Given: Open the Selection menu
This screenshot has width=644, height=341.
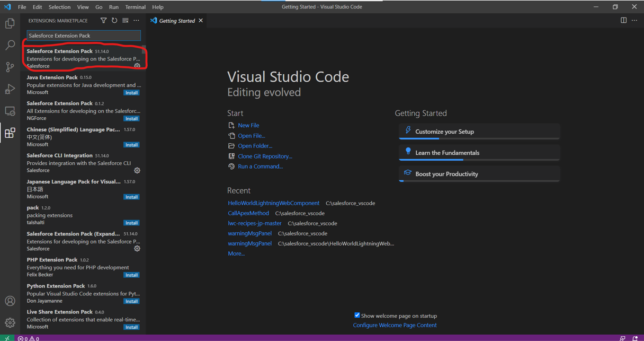Looking at the screenshot, I should tap(59, 7).
